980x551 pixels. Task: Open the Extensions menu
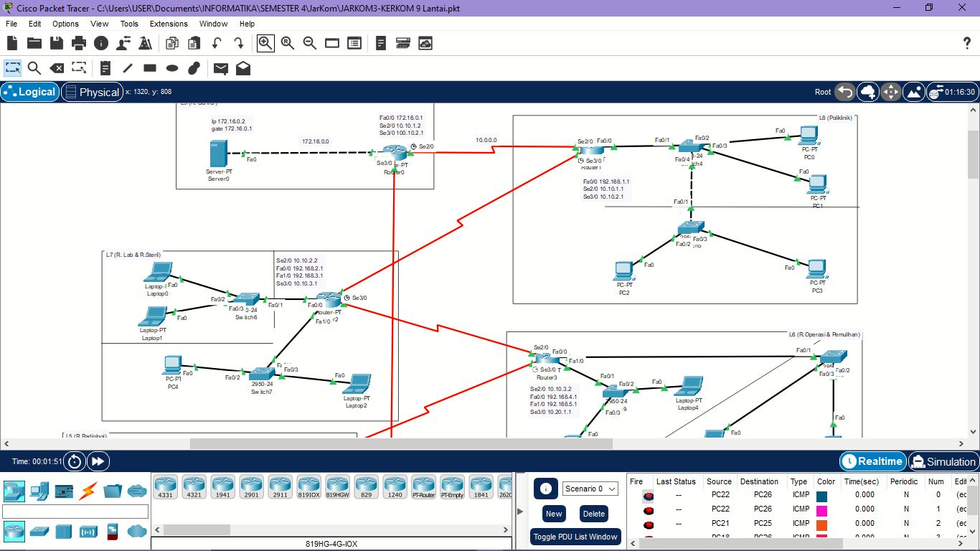tap(169, 24)
